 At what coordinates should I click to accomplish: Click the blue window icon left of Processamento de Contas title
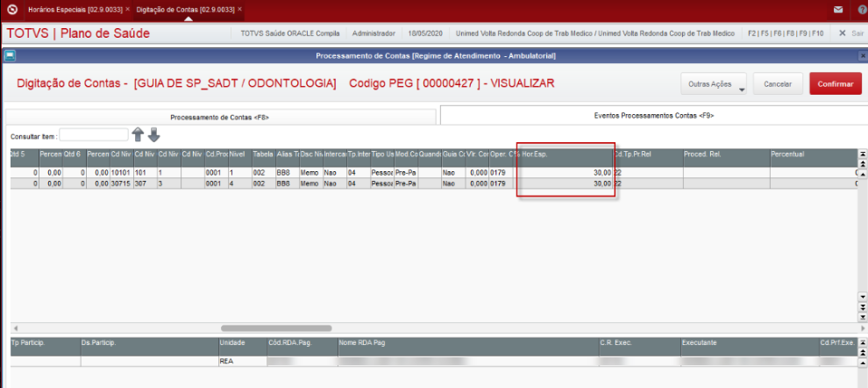pyautogui.click(x=10, y=55)
